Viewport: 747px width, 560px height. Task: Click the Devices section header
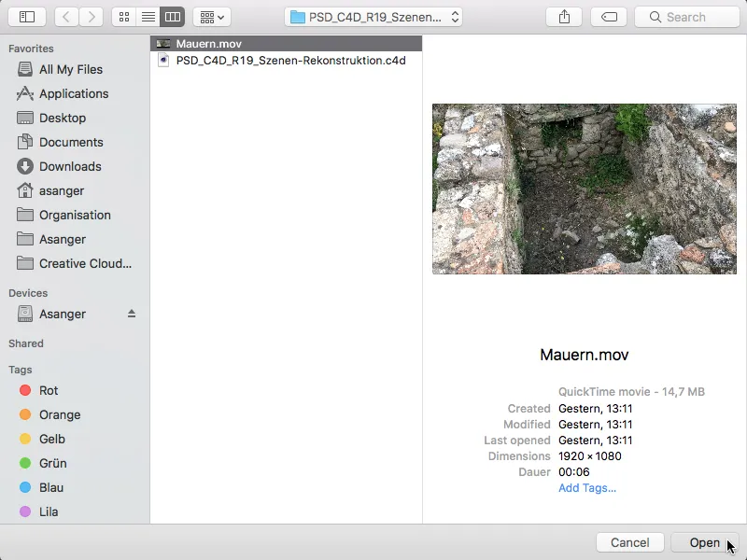pos(28,293)
